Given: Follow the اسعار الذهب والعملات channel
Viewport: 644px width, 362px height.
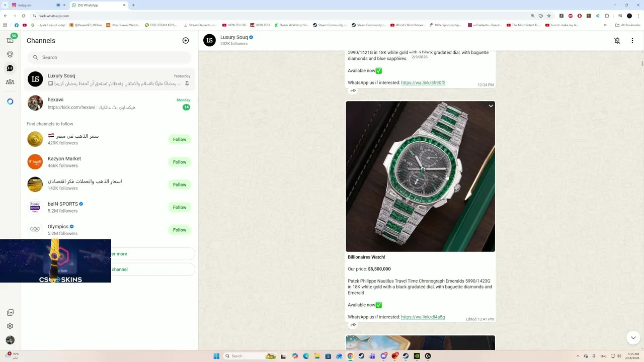Looking at the screenshot, I should point(180,185).
